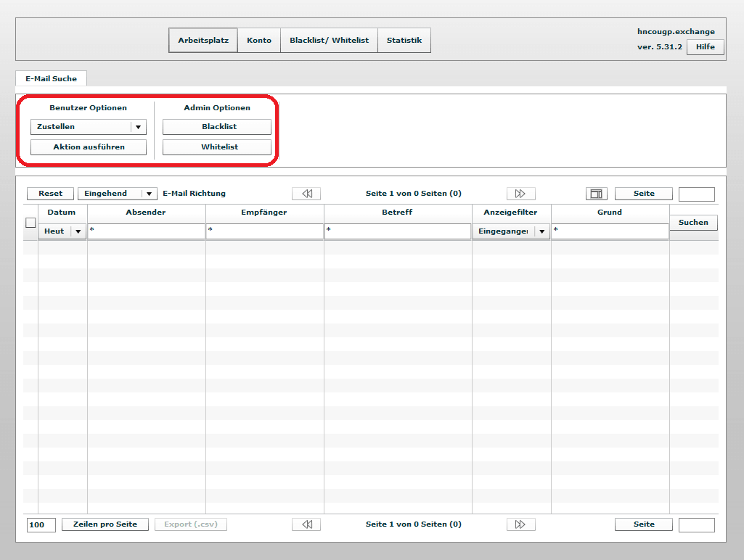Image resolution: width=744 pixels, height=560 pixels.
Task: Click the Absender column header
Action: [x=146, y=213]
